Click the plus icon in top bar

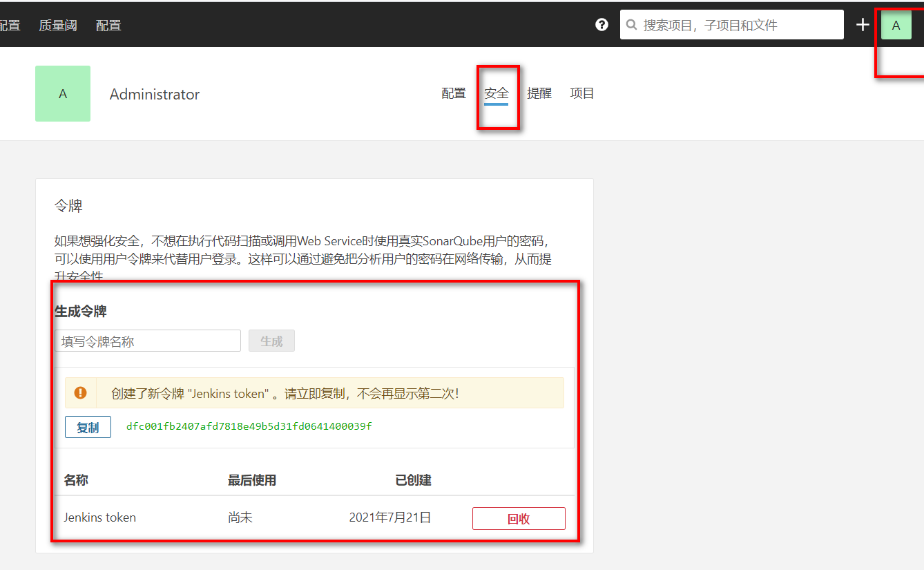pos(863,25)
